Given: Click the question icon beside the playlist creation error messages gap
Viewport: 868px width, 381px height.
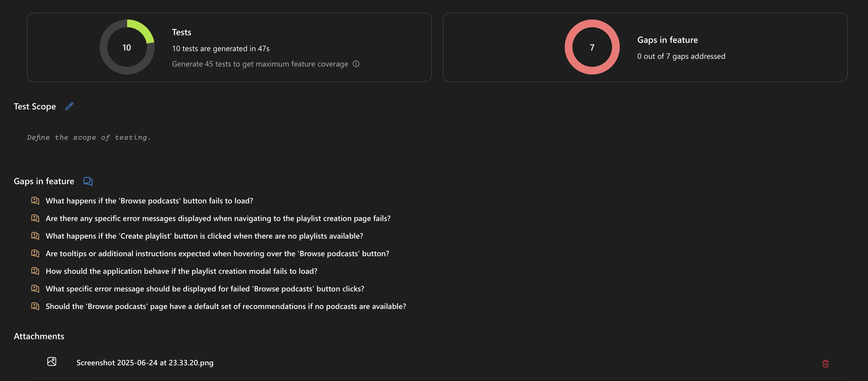Looking at the screenshot, I should [x=35, y=218].
